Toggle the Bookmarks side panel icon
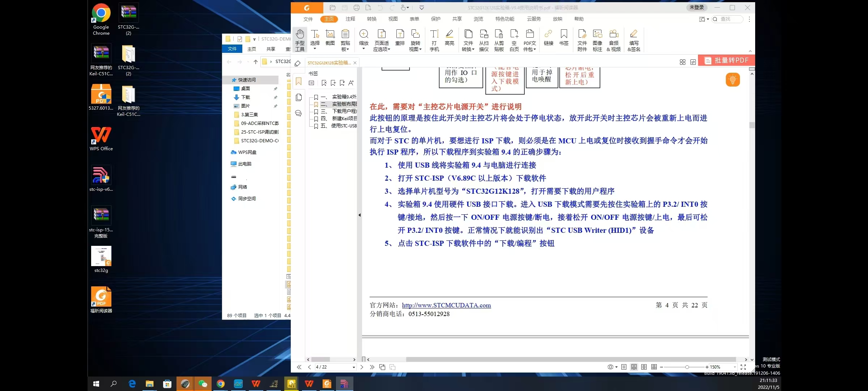 [x=298, y=81]
